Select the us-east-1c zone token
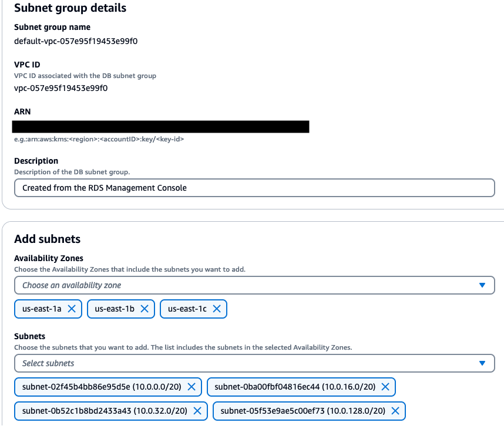 [x=186, y=309]
